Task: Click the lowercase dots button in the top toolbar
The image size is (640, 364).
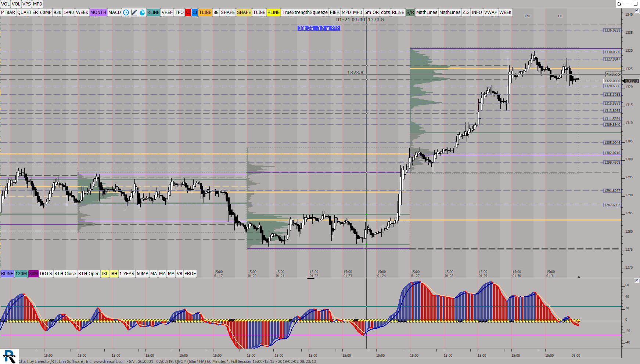Action: [x=385, y=12]
